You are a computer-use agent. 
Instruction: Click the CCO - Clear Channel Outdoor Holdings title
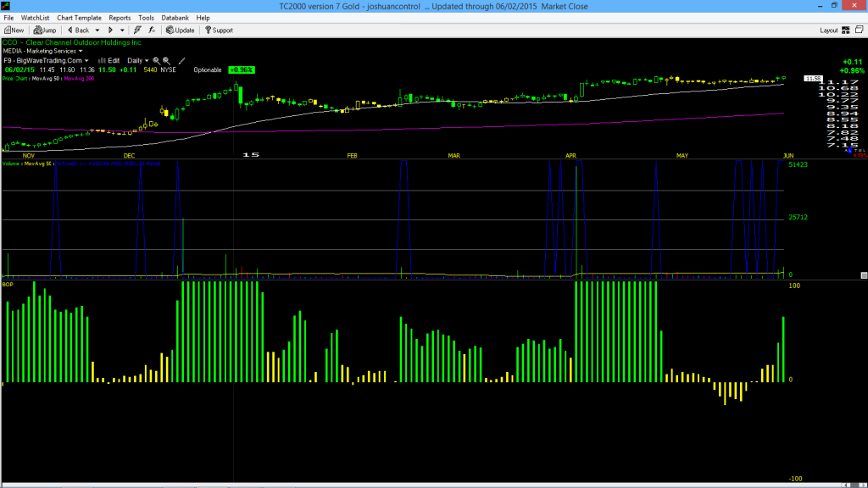click(72, 42)
